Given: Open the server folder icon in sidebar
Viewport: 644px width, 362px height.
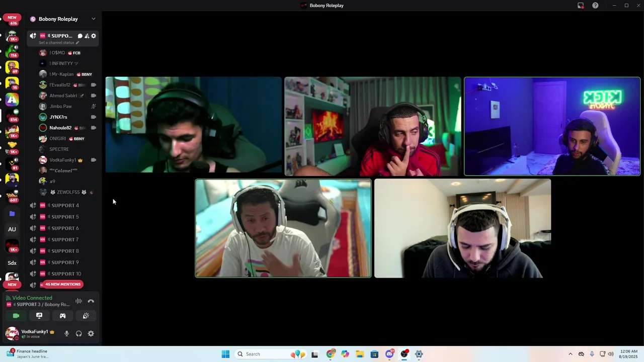Looking at the screenshot, I should [x=12, y=214].
